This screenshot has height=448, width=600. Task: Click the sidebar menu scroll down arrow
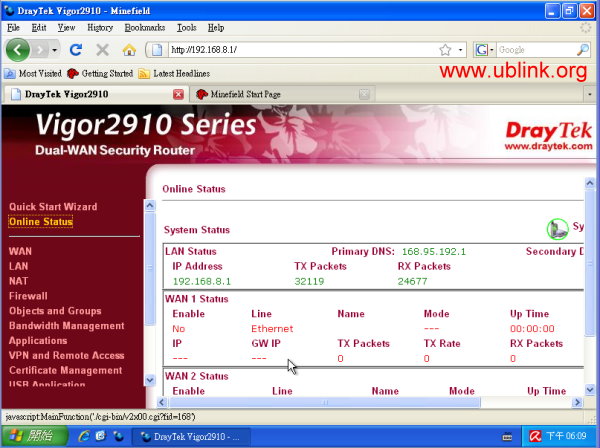(x=150, y=380)
